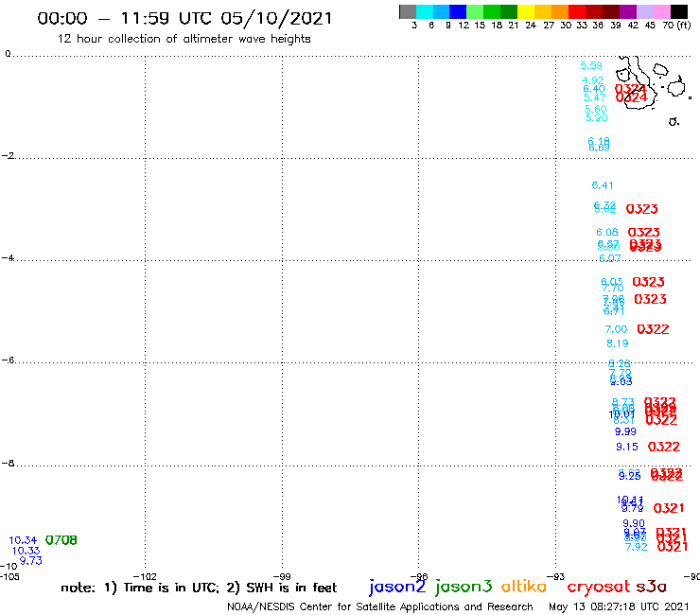Click the -102 longitude axis label

pos(145,576)
